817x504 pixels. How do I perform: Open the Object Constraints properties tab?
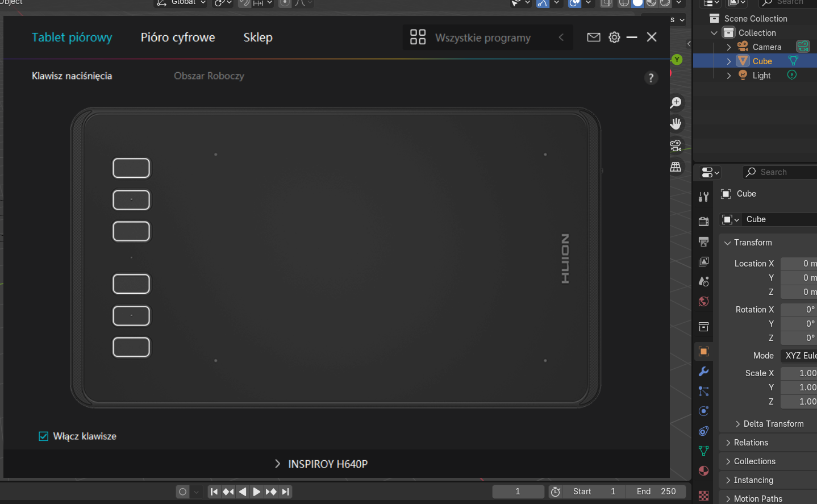pos(703,431)
